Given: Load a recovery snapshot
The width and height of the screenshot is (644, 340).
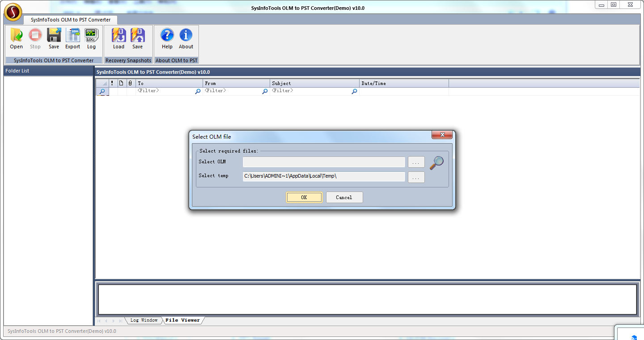Looking at the screenshot, I should pos(119,38).
